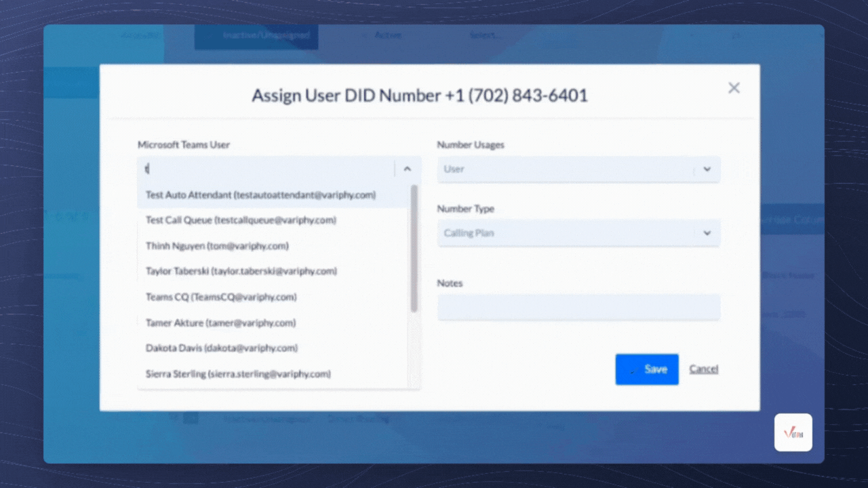The image size is (868, 488).
Task: Click the user list scrollbar
Action: 414,248
